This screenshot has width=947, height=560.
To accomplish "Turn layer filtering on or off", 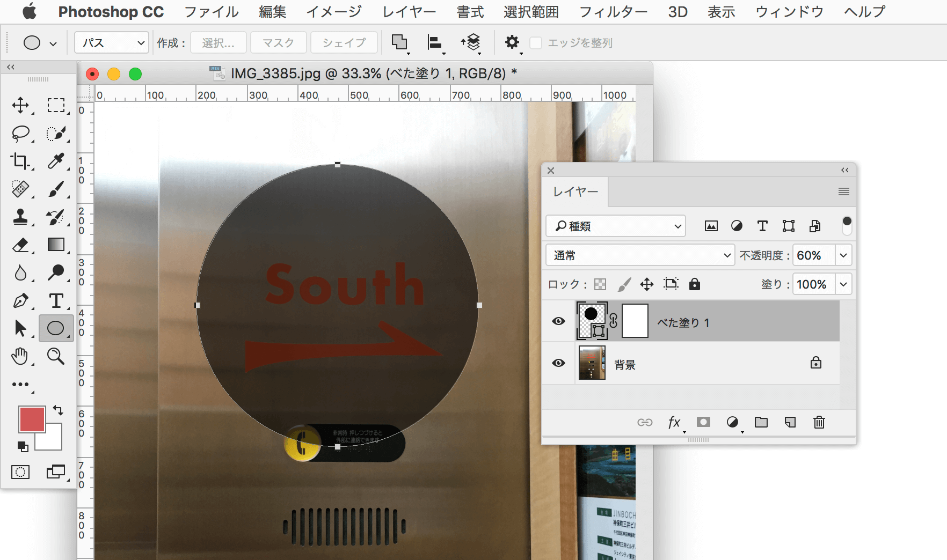I will click(847, 226).
